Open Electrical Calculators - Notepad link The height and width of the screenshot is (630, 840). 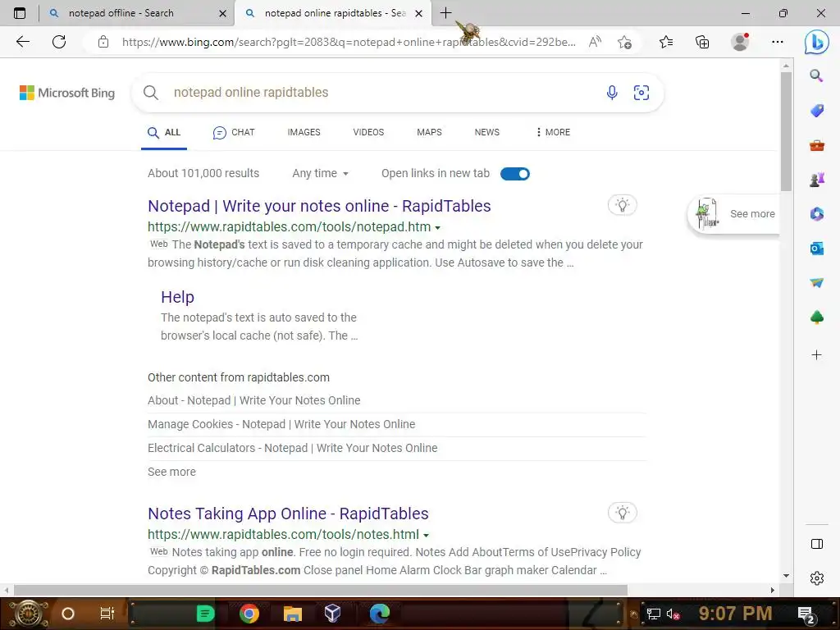(293, 447)
